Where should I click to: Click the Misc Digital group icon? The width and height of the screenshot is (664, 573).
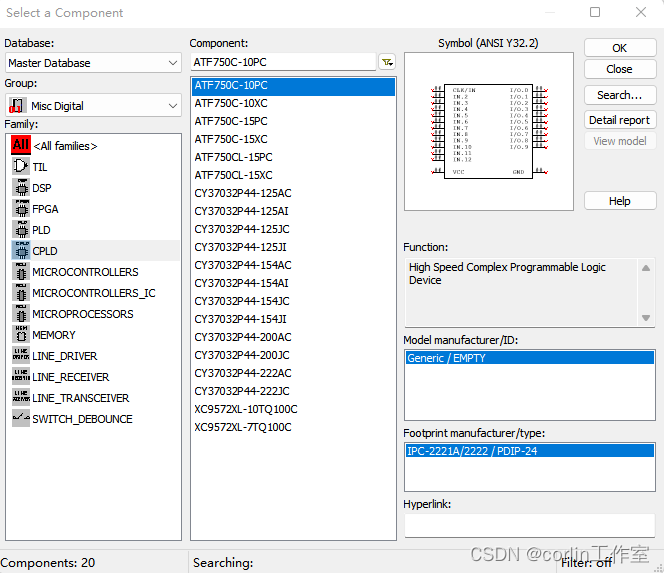[x=17, y=105]
